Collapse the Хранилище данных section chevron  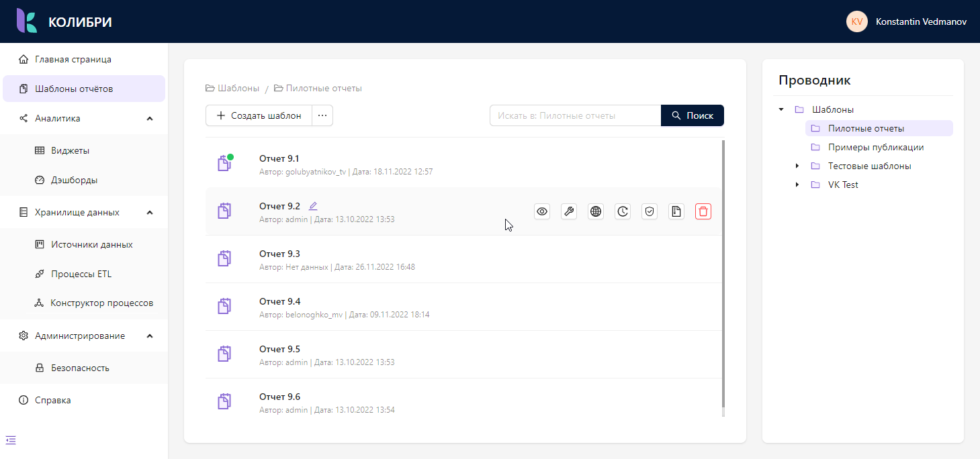(x=150, y=213)
